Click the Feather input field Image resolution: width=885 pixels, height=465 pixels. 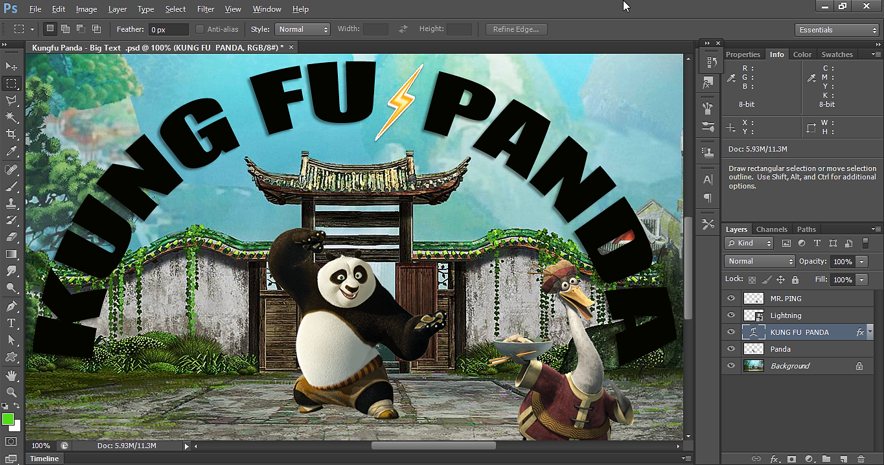(168, 29)
